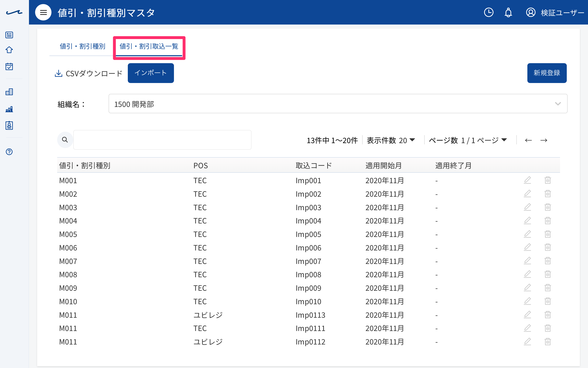This screenshot has width=588, height=368.
Task: Click the 適用終了月 column header
Action: [x=453, y=166]
